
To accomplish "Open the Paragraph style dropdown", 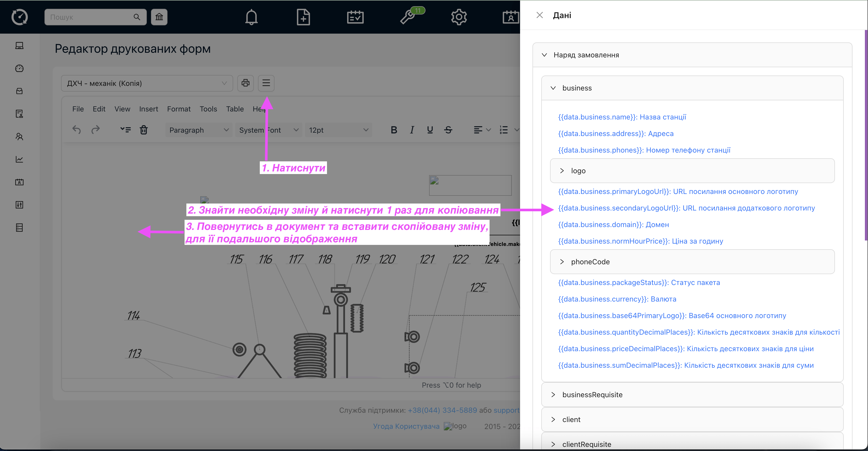I will point(199,130).
